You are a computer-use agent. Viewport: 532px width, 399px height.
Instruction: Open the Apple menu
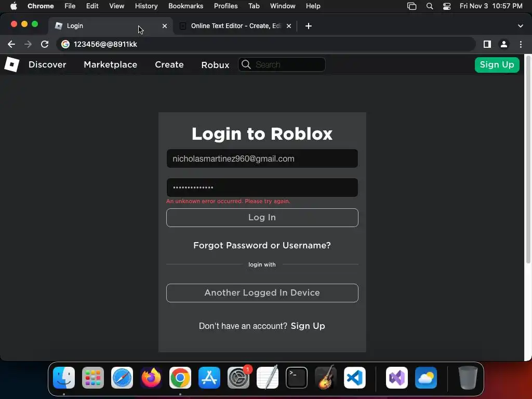(14, 6)
